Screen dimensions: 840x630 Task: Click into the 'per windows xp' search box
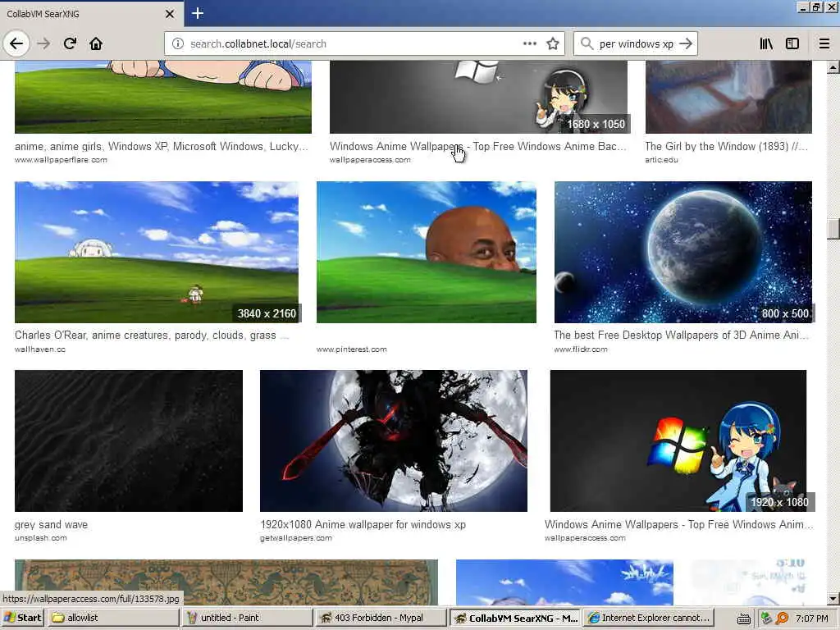(x=636, y=43)
